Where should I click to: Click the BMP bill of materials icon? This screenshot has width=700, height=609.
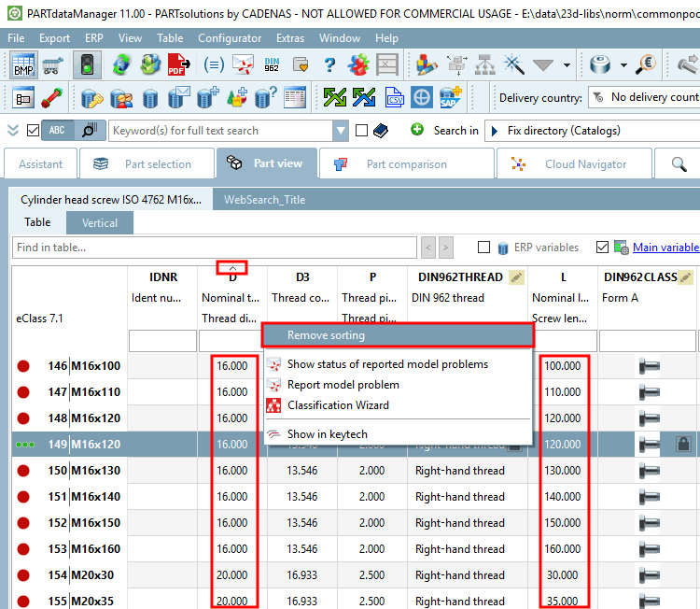(x=23, y=64)
